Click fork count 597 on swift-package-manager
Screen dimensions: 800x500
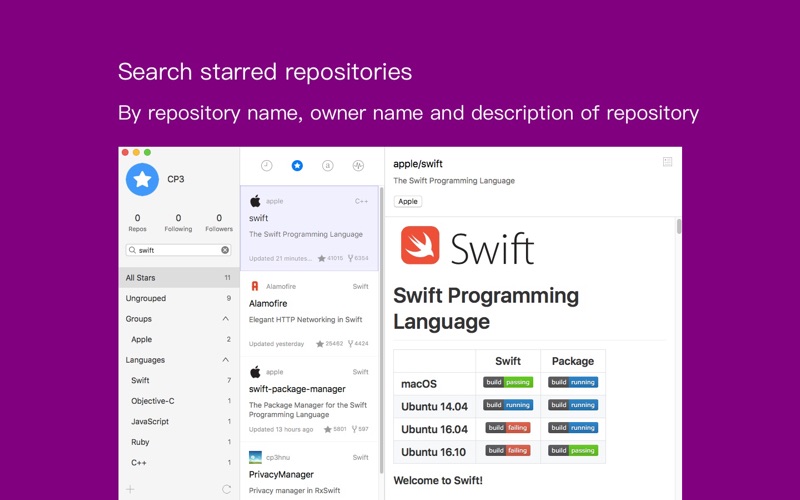tap(360, 429)
